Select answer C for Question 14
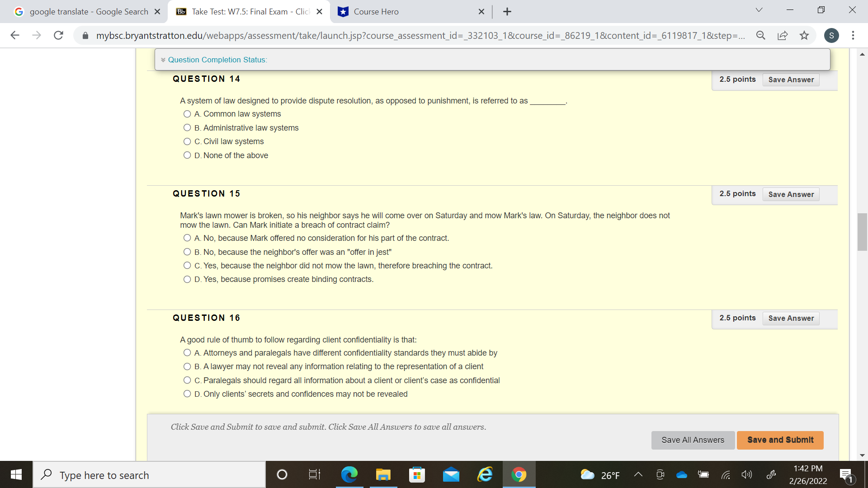The width and height of the screenshot is (868, 488). [187, 141]
